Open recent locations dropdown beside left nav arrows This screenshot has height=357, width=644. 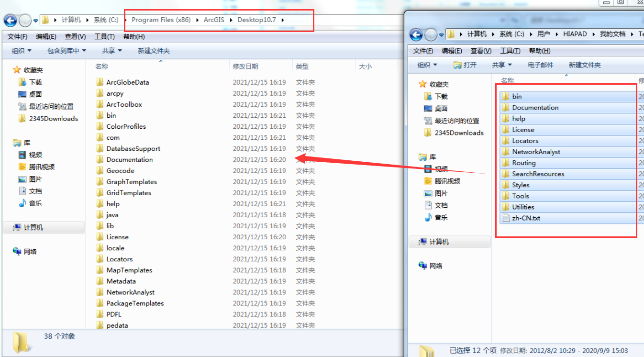pos(36,21)
